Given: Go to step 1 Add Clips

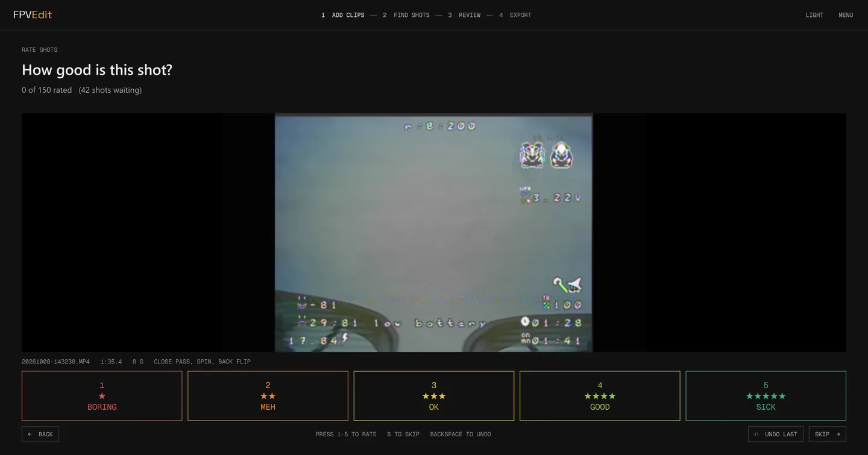Looking at the screenshot, I should click(x=343, y=15).
